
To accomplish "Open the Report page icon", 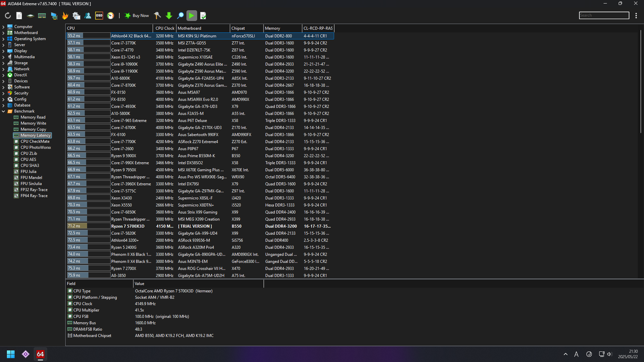I will pos(19,15).
